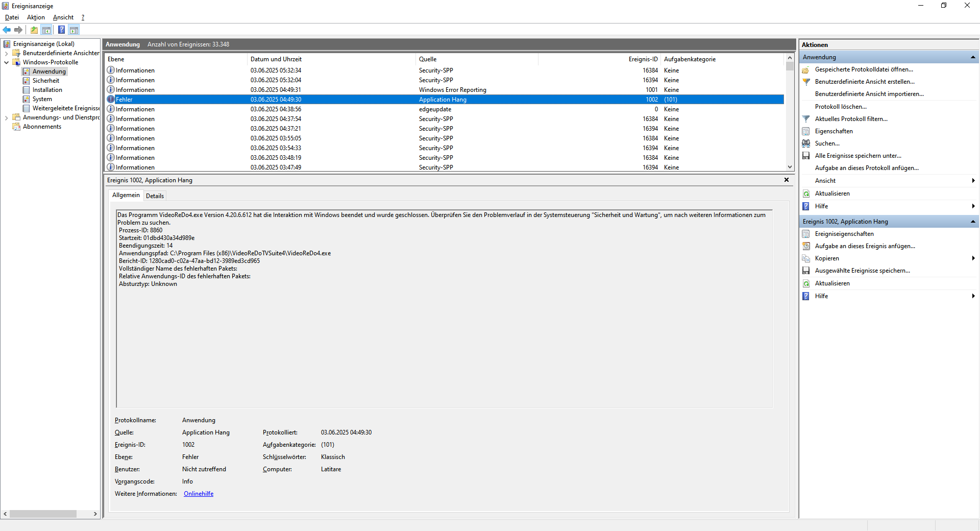Sort events by Ereignis-ID column header
The width and height of the screenshot is (980, 531).
point(599,59)
